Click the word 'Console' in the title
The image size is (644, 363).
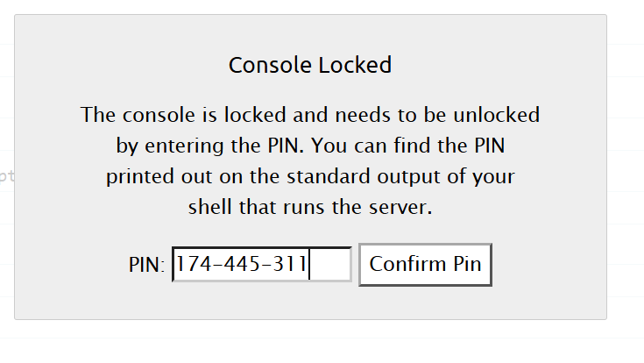[270, 65]
